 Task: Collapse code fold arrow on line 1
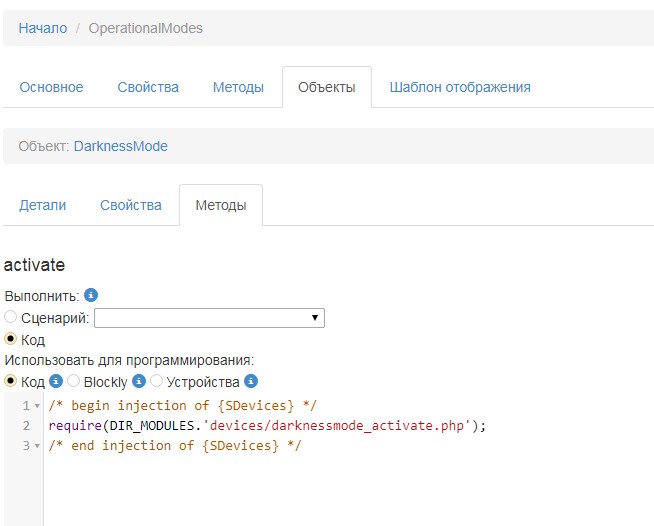click(37, 406)
